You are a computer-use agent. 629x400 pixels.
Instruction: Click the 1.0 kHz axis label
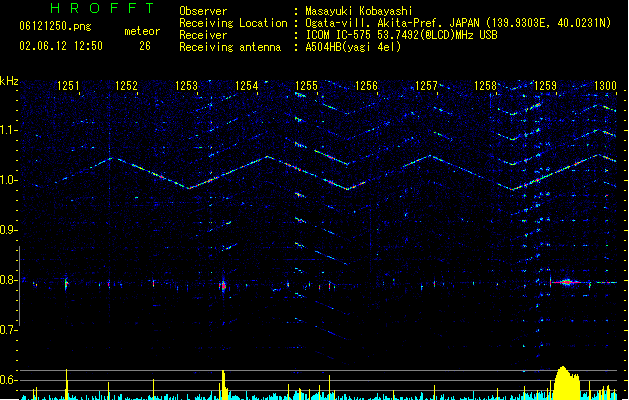point(8,180)
